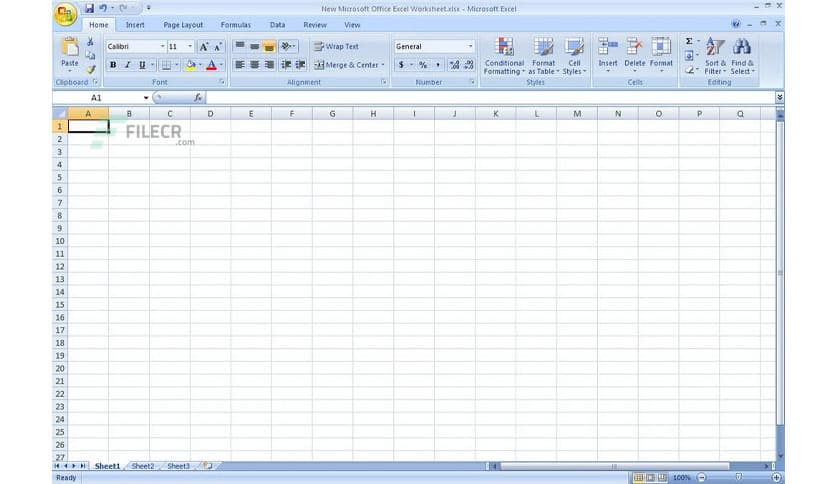Apply Top Align to the cell

click(240, 46)
